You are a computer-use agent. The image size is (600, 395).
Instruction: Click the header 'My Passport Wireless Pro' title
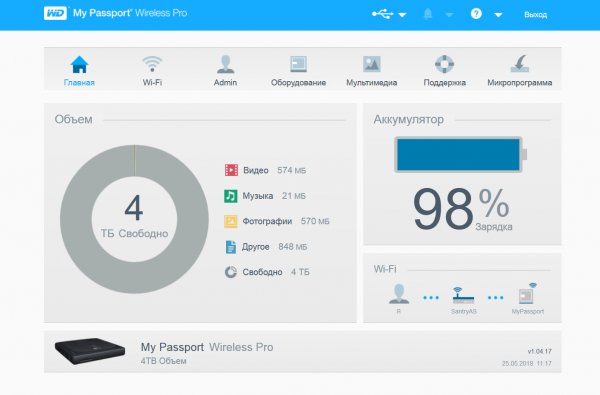click(x=130, y=13)
